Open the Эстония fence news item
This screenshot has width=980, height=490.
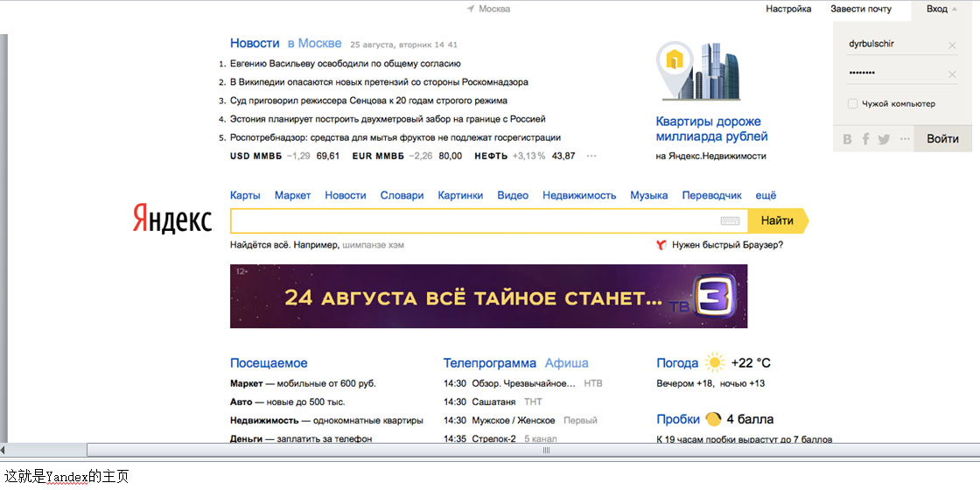pyautogui.click(x=388, y=119)
